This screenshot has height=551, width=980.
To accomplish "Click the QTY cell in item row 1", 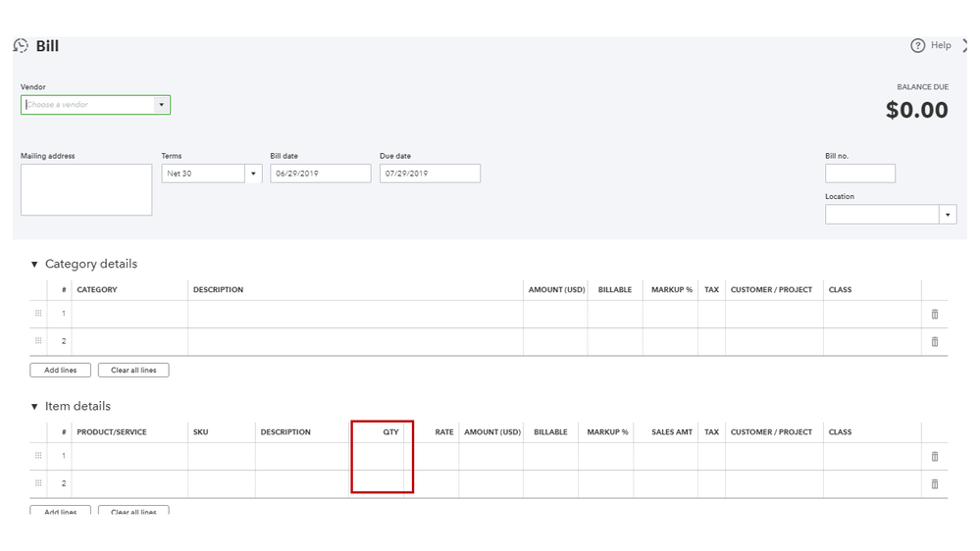I will (x=377, y=457).
